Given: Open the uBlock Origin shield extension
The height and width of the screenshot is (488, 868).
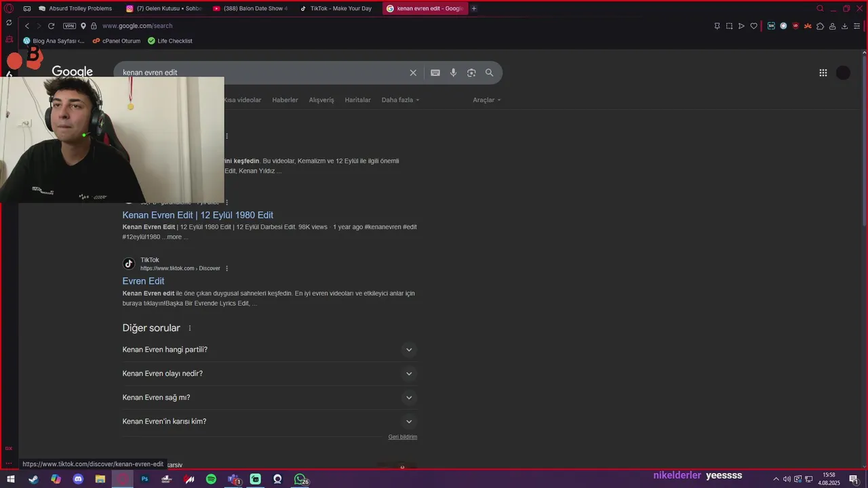Looking at the screenshot, I should (795, 26).
